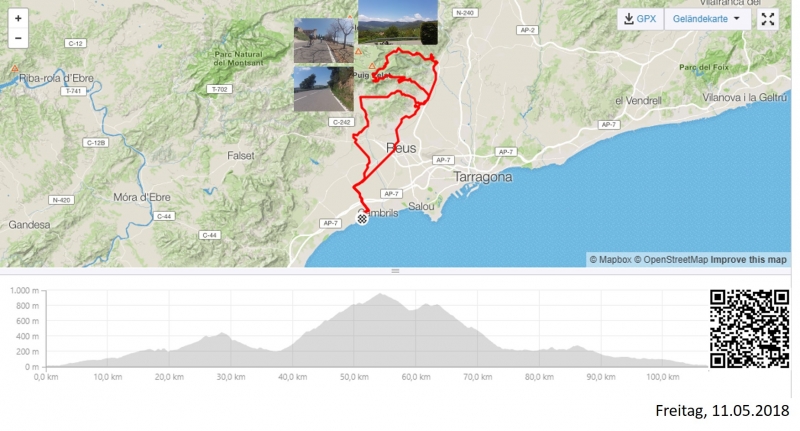Open the Mapbox attribution link
Screen dimensions: 800x431
click(611, 260)
